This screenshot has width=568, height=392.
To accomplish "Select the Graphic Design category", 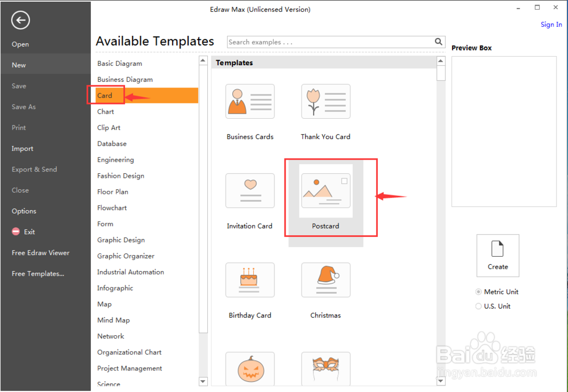I will coord(121,240).
